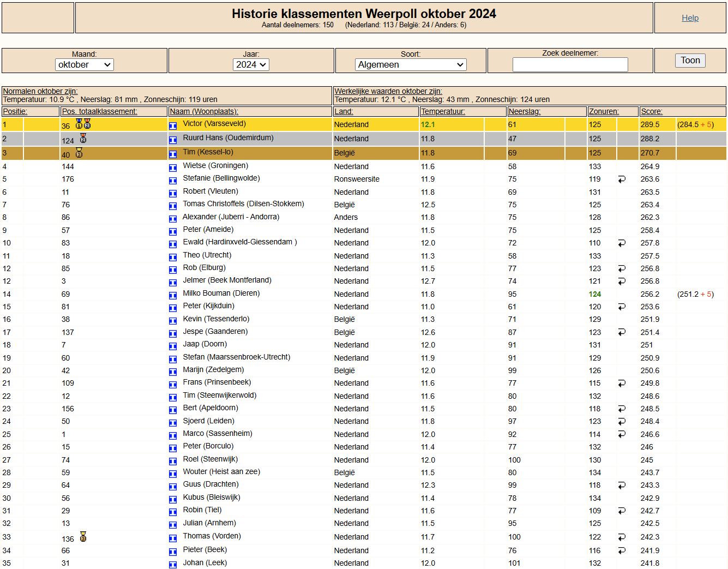The image size is (728, 569).
Task: Click the blue icon beside Wietse (Groningen)
Action: pyautogui.click(x=173, y=167)
